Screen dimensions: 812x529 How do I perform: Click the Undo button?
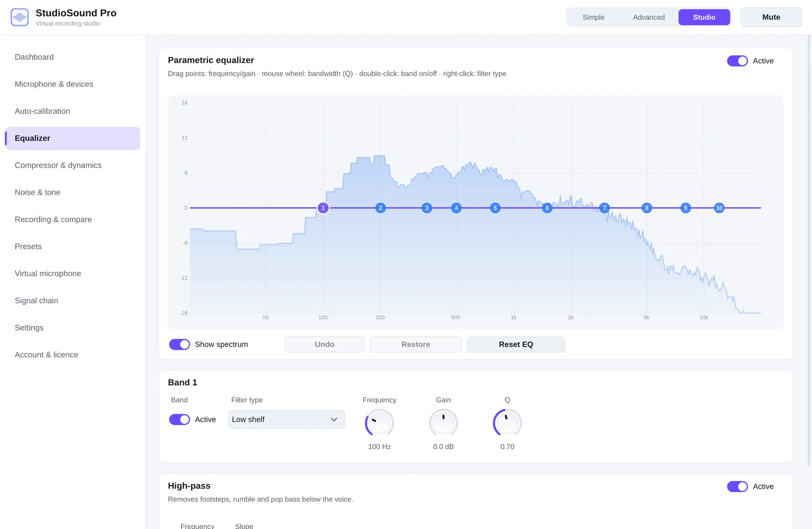click(x=325, y=345)
